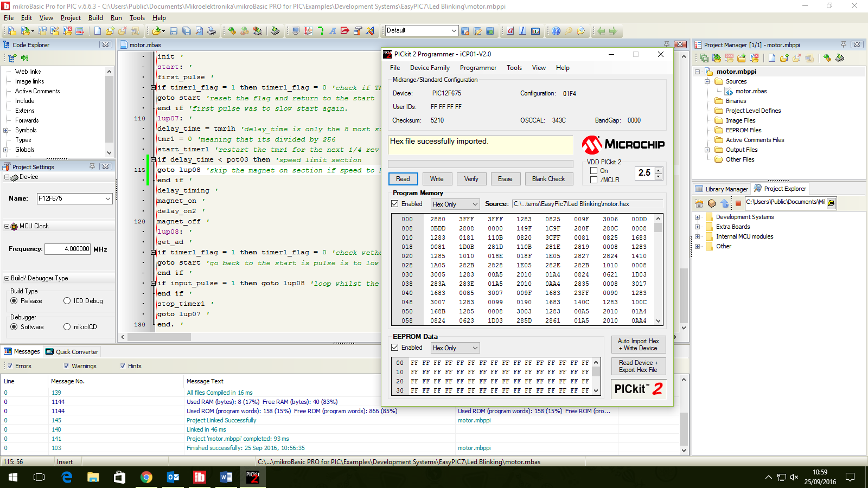Open Google Chrome from the taskbar

pyautogui.click(x=146, y=477)
